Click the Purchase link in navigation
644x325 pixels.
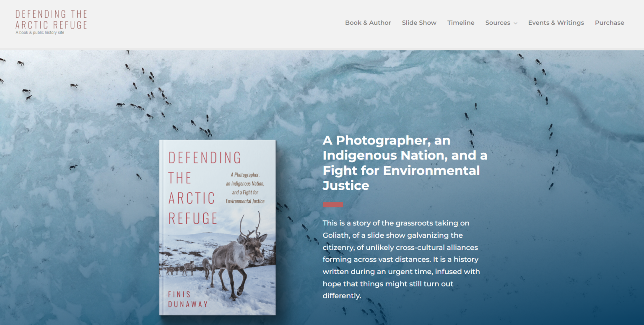click(610, 23)
